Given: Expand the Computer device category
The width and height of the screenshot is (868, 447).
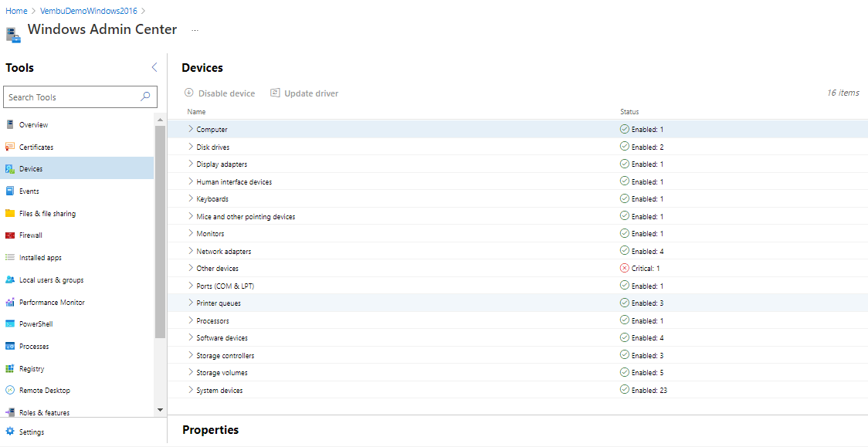Looking at the screenshot, I should pyautogui.click(x=191, y=129).
